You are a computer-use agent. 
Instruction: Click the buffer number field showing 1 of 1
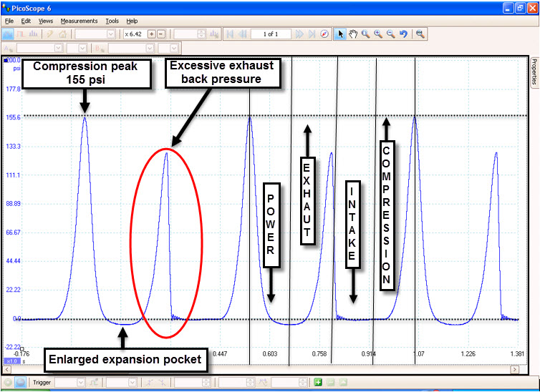click(271, 34)
